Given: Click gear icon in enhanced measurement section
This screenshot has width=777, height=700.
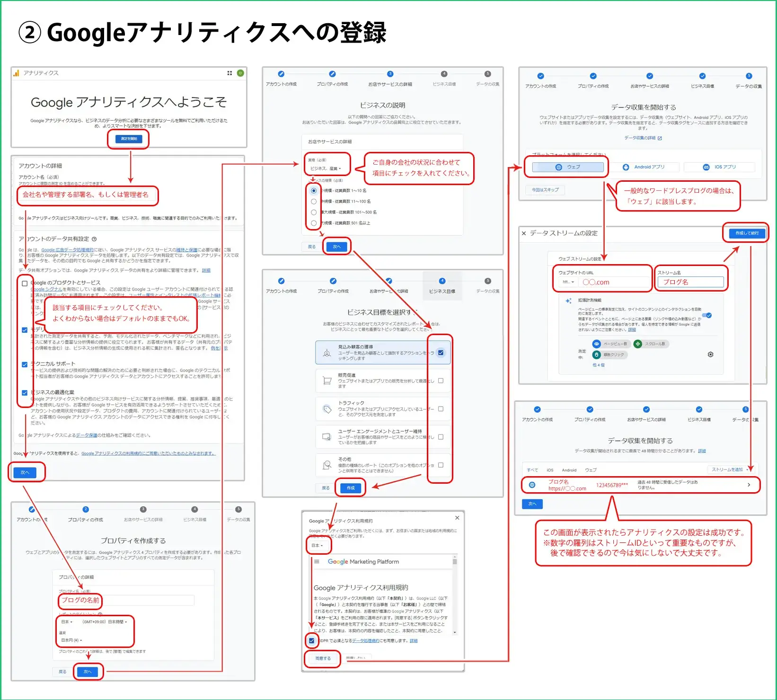Looking at the screenshot, I should (710, 354).
